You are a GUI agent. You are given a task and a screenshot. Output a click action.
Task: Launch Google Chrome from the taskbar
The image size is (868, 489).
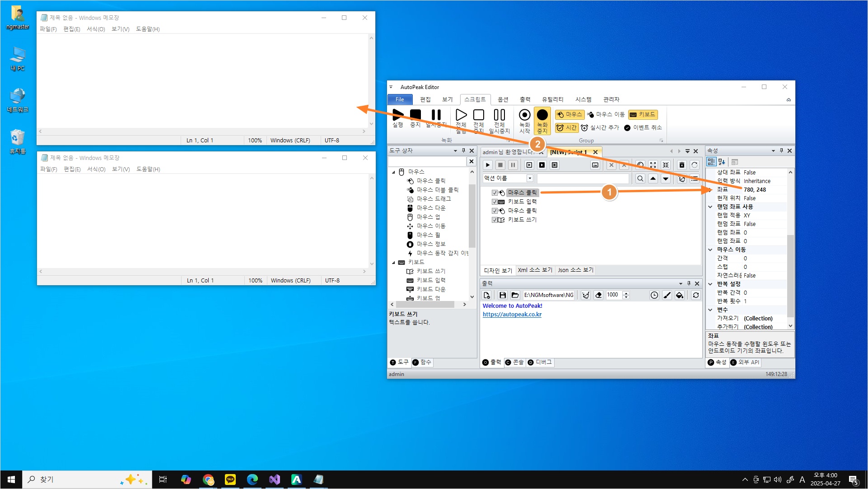(208, 480)
